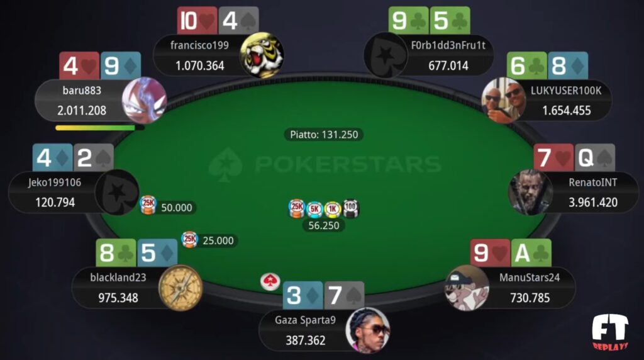The height and width of the screenshot is (360, 644).
Task: Click baru883's anime avatar
Action: point(145,100)
